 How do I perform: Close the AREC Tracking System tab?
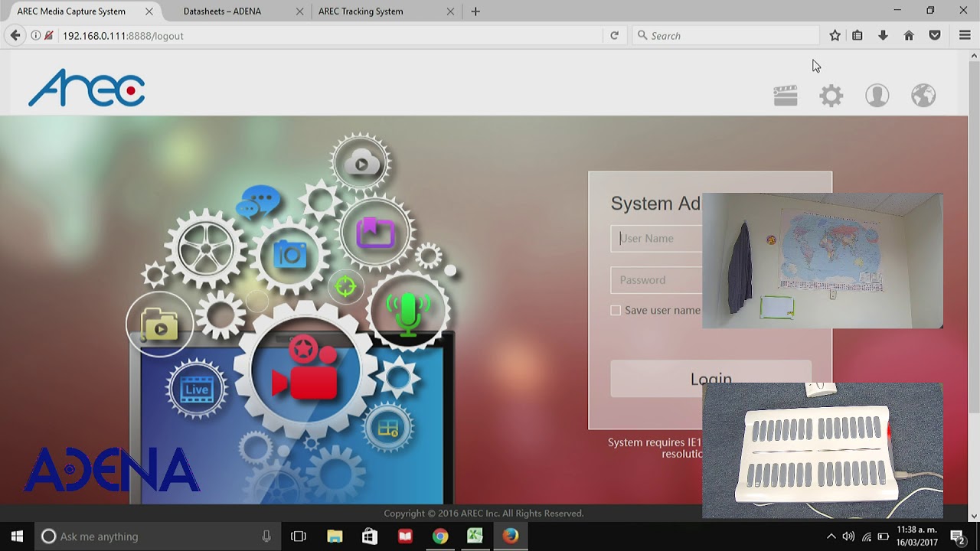[x=450, y=11]
